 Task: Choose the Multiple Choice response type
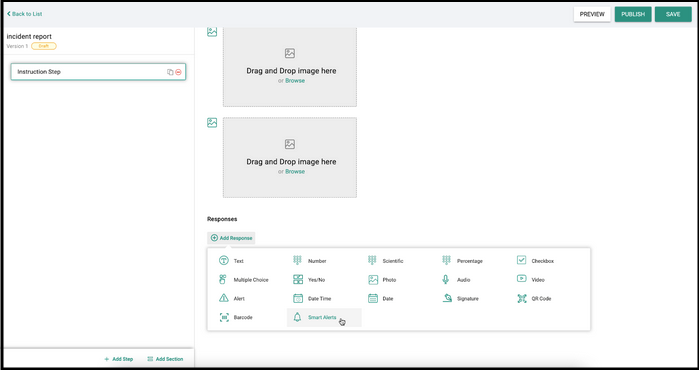(243, 280)
